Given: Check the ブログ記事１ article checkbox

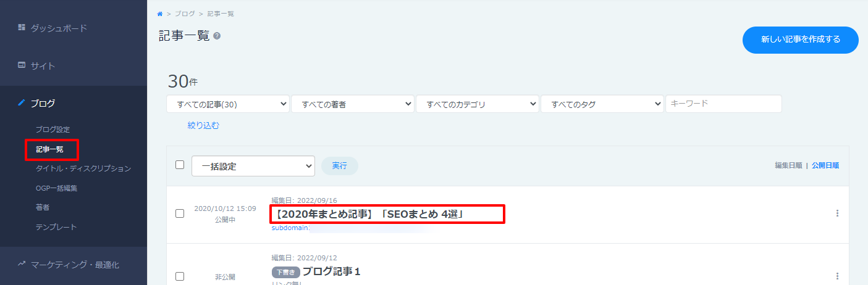Looking at the screenshot, I should pos(180,276).
